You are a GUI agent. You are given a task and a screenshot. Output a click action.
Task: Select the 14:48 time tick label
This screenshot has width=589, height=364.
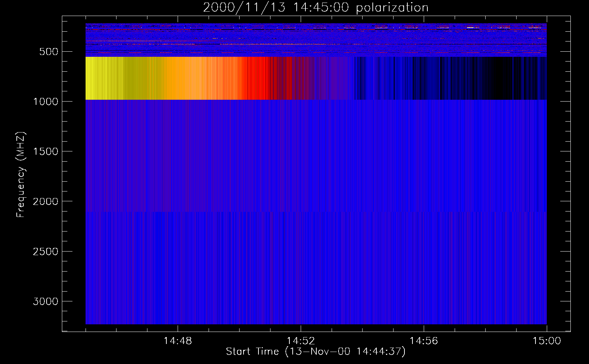pos(178,341)
